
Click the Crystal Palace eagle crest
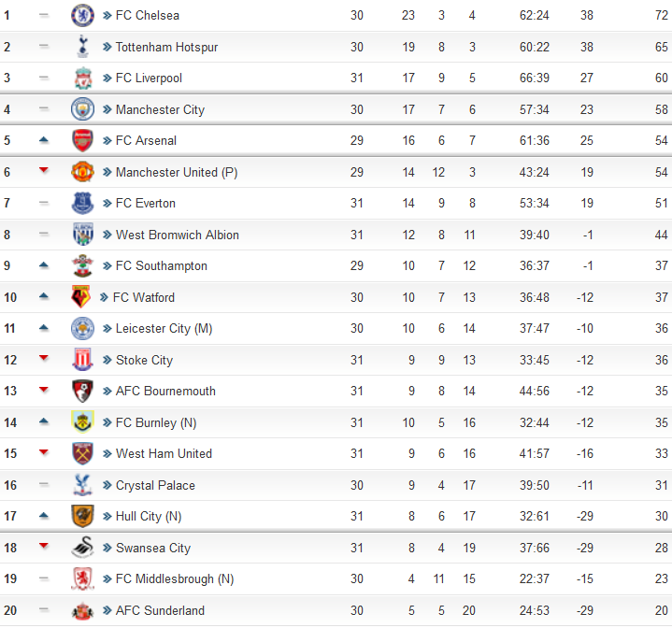coord(82,485)
